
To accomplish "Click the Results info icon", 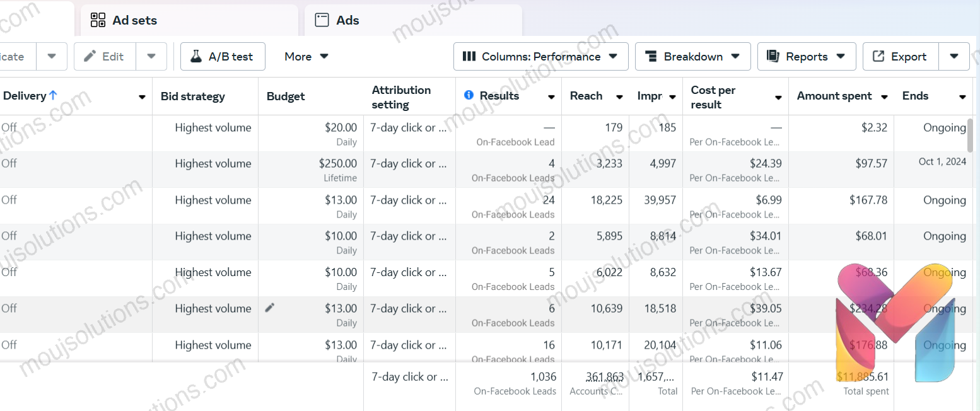I will (469, 95).
